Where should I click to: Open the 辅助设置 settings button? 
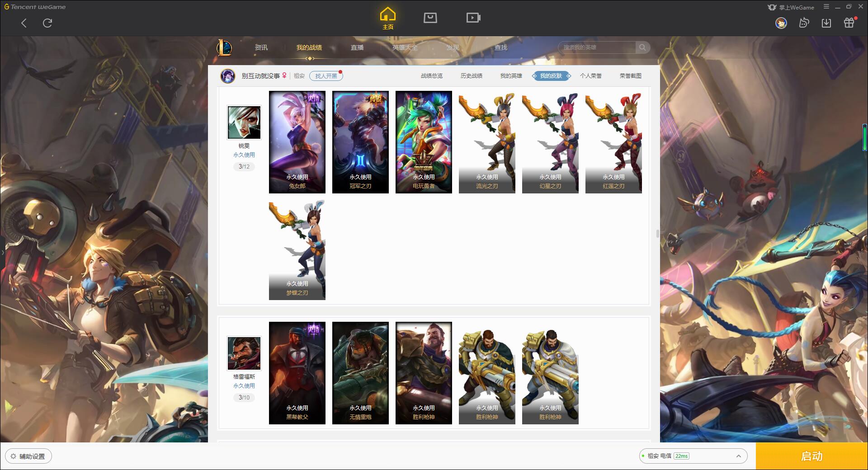(x=28, y=456)
